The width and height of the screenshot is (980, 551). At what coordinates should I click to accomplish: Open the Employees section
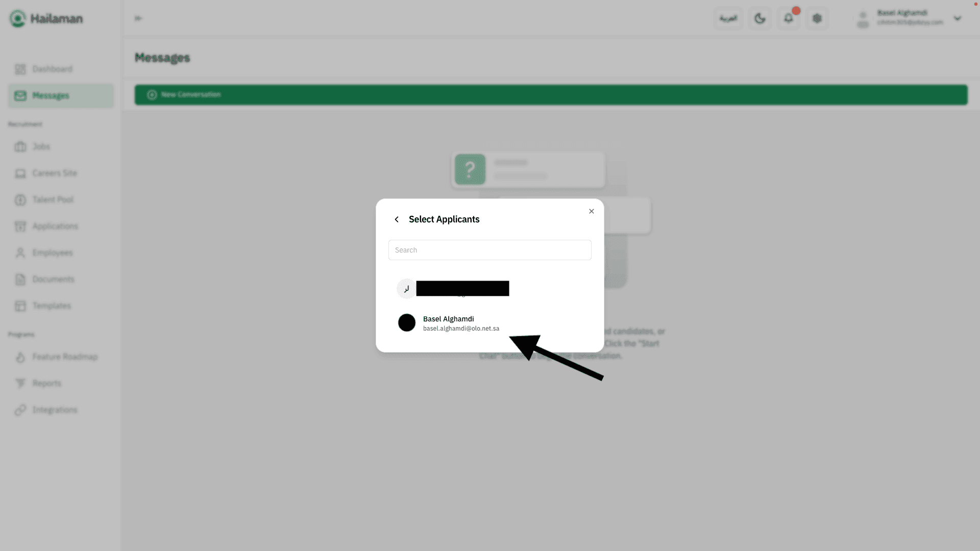(x=52, y=253)
